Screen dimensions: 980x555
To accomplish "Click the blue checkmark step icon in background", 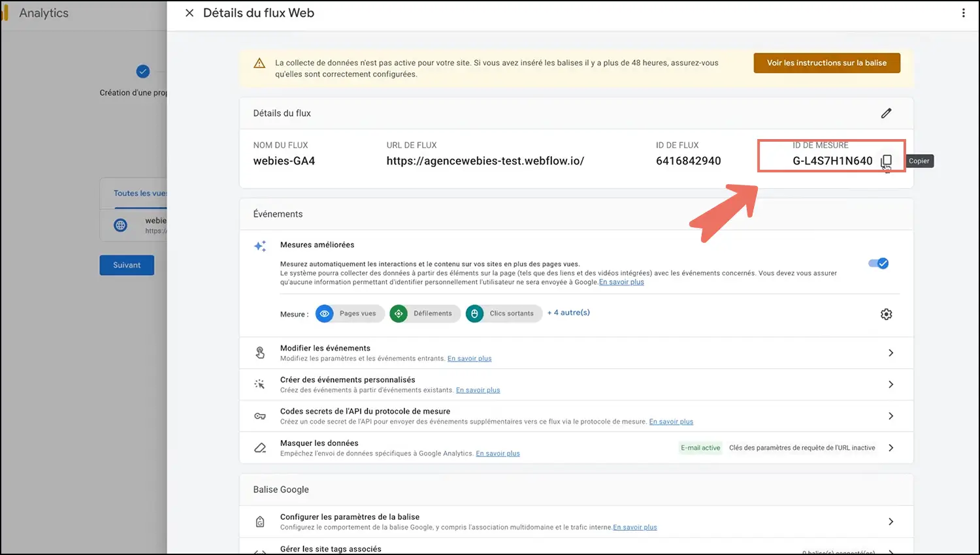I will point(143,71).
